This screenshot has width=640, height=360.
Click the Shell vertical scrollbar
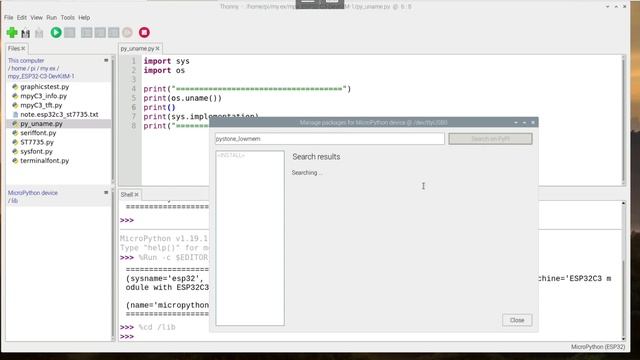coord(623,271)
